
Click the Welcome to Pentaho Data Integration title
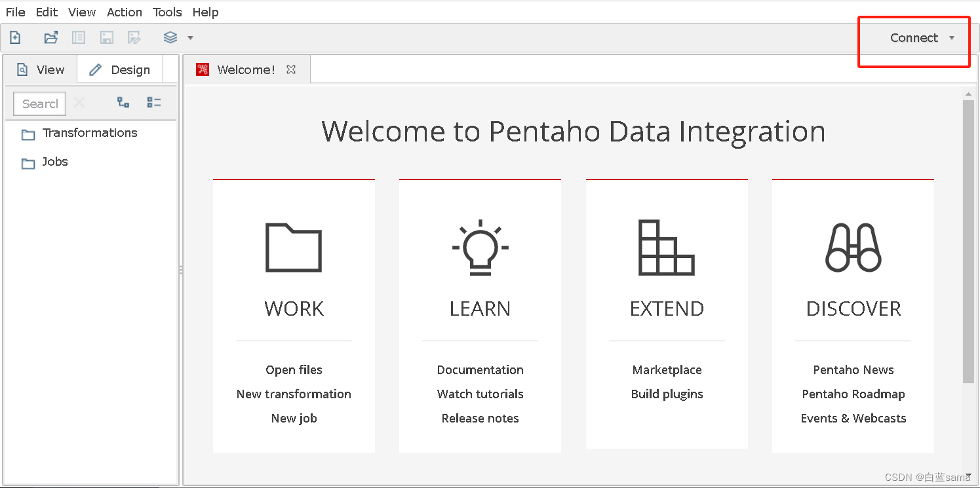(573, 132)
